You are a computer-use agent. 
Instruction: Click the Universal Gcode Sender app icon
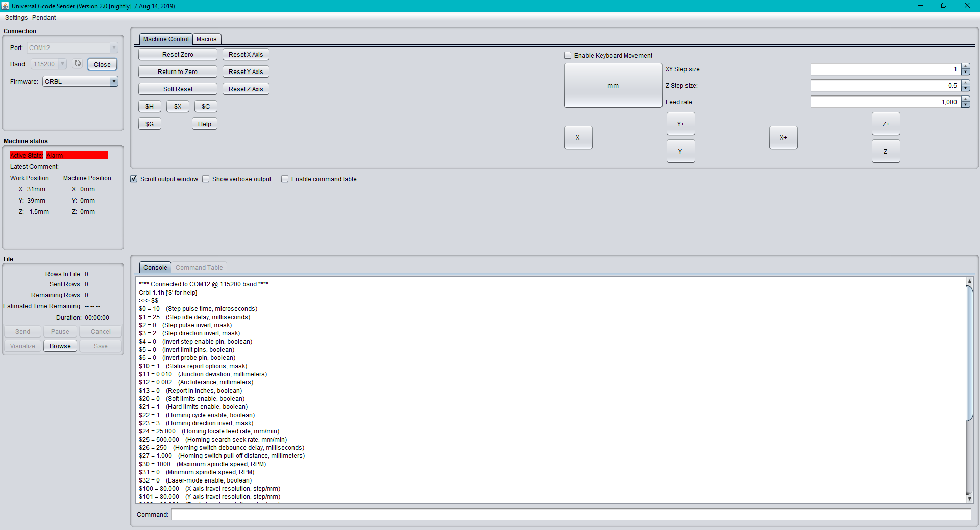pyautogui.click(x=5, y=6)
